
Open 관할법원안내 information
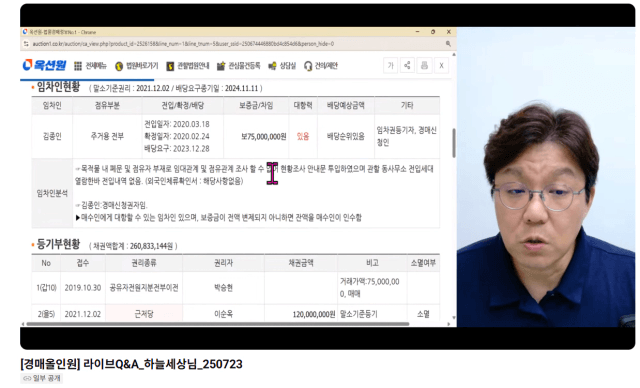[188, 66]
